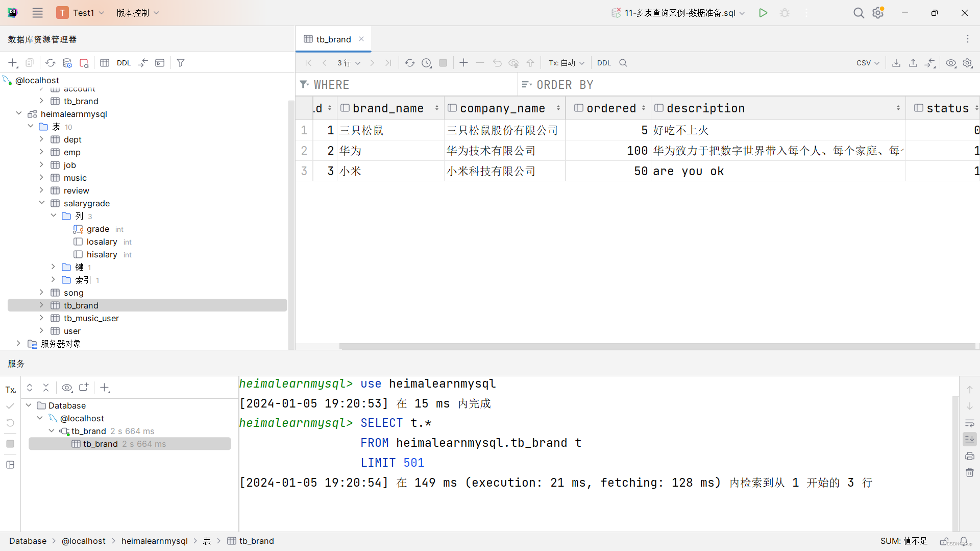Click @localhost breadcrumb in status bar
This screenshot has height=551, width=980.
coord(83,541)
